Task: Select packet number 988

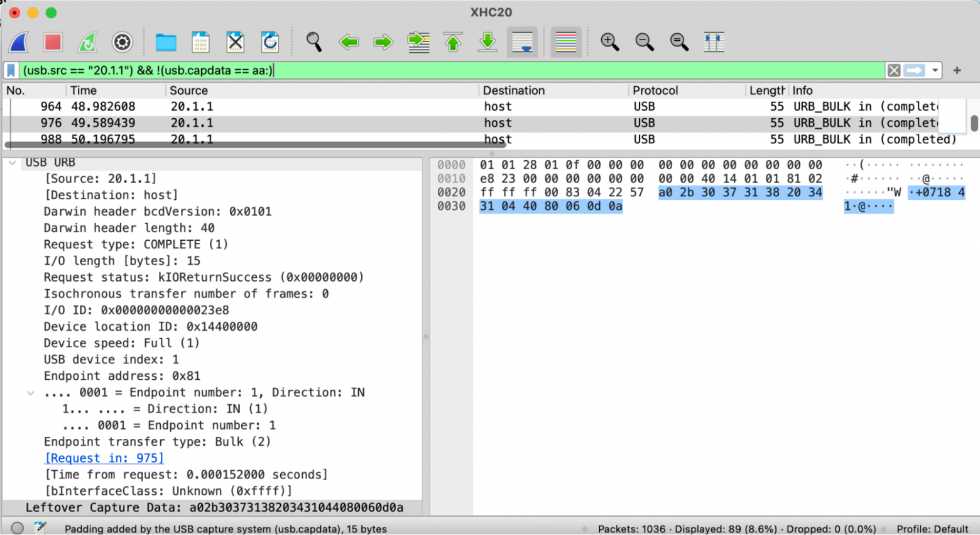Action: 484,139
